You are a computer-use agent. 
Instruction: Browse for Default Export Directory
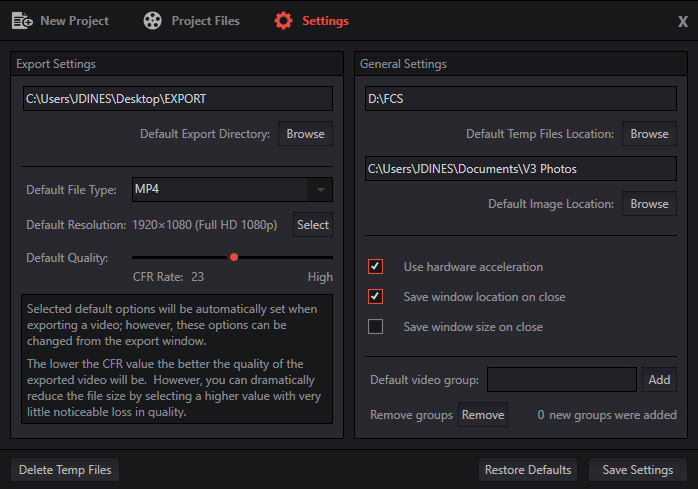click(305, 134)
